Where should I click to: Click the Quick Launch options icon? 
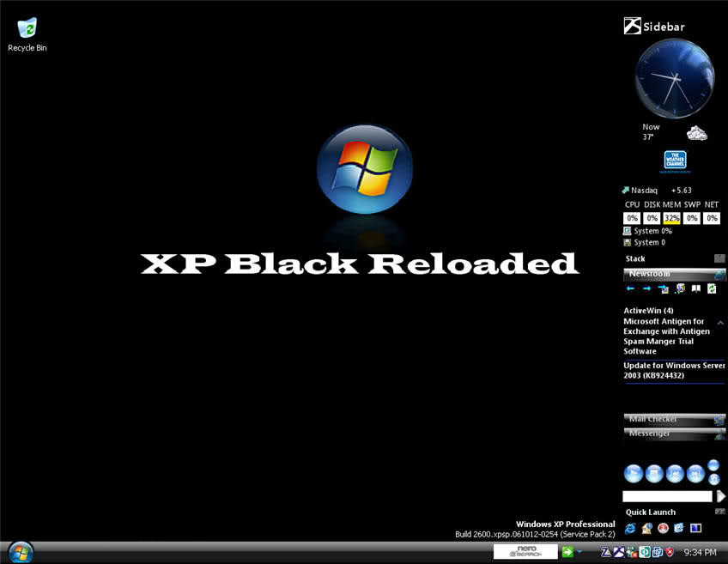pos(720,512)
